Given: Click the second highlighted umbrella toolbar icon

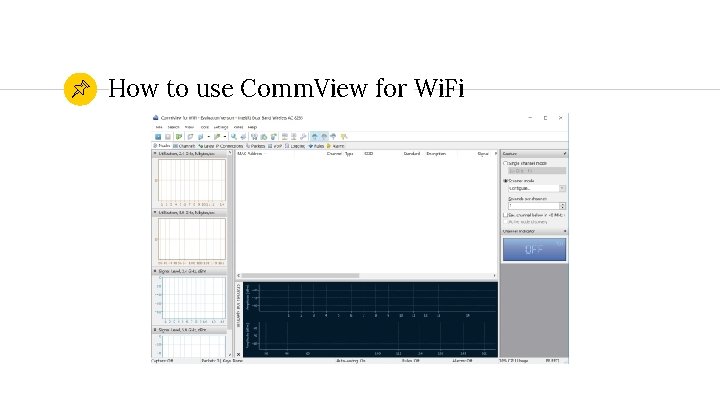Looking at the screenshot, I should (324, 137).
